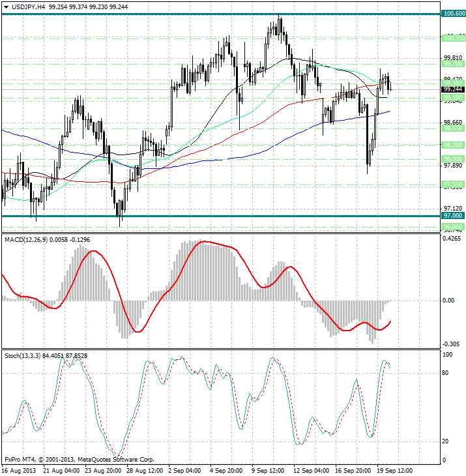
Task: Select the Stochastic scale level 20
Action: point(445,441)
